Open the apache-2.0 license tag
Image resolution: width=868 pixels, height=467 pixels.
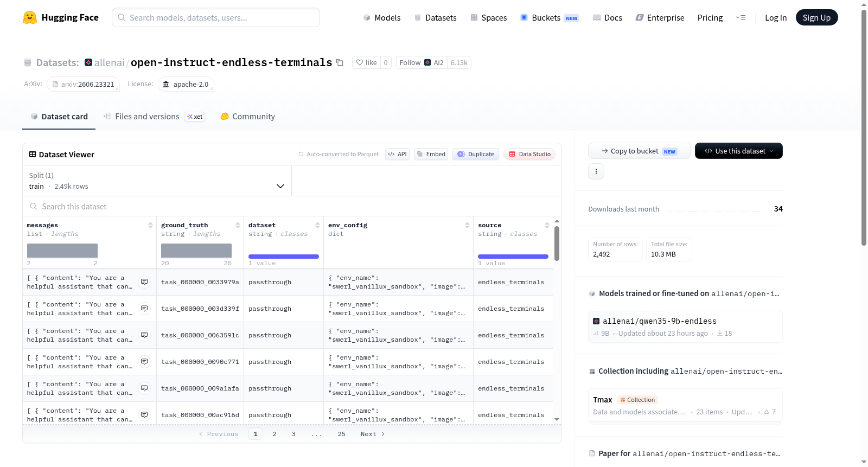(186, 84)
